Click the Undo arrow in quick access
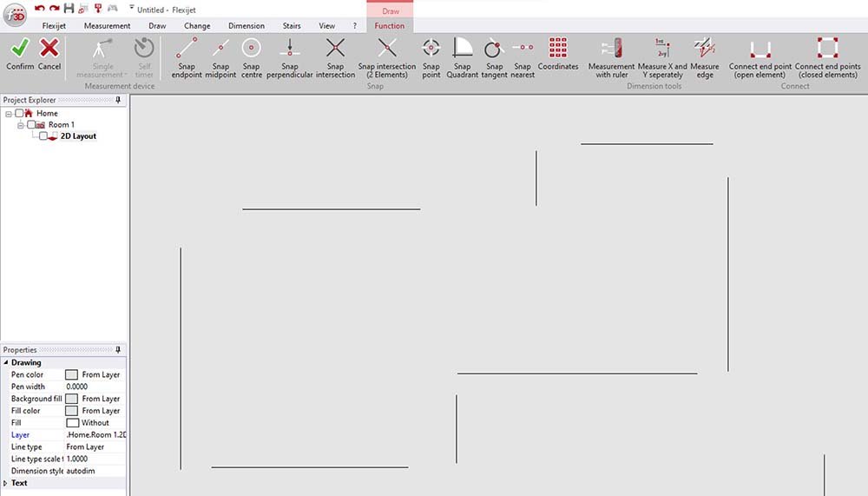This screenshot has height=496, width=868. click(39, 9)
